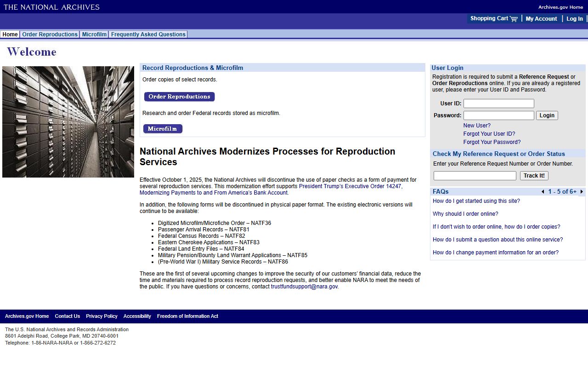Open the Home tab
This screenshot has height=368, width=588.
point(10,34)
